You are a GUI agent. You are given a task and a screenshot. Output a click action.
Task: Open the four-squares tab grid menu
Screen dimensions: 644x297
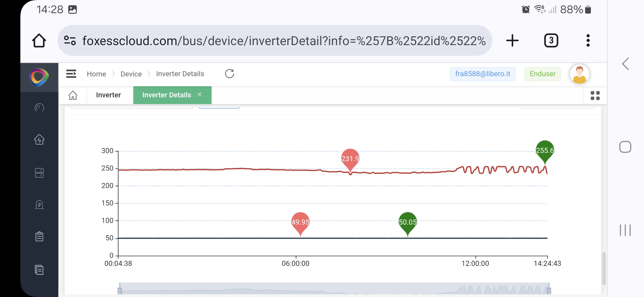click(595, 95)
